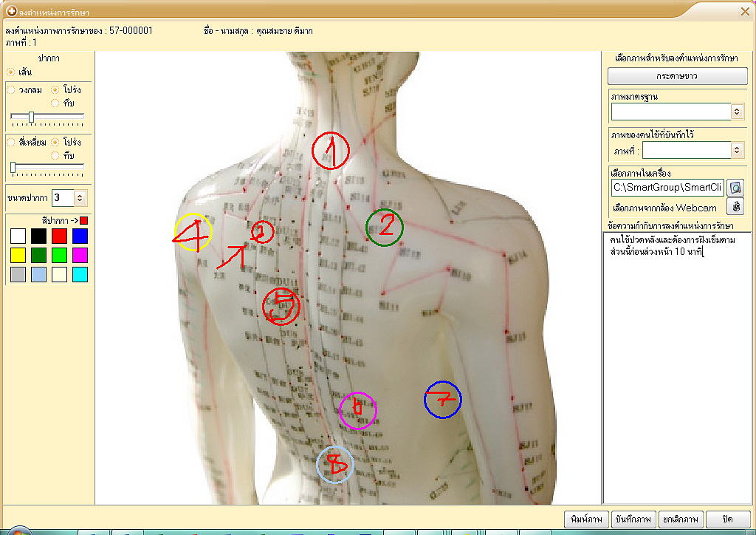The image size is (756, 535).
Task: Pick the black color swatch
Action: 38,236
